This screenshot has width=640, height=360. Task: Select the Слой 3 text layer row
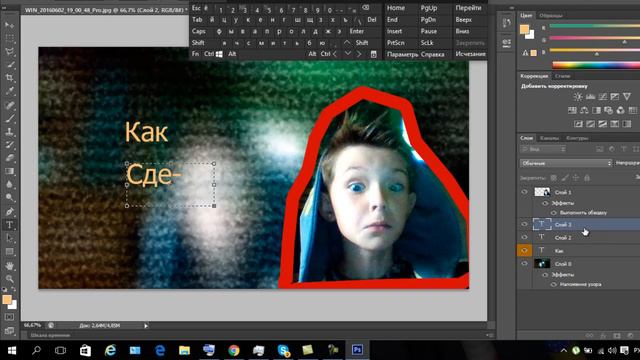579,224
